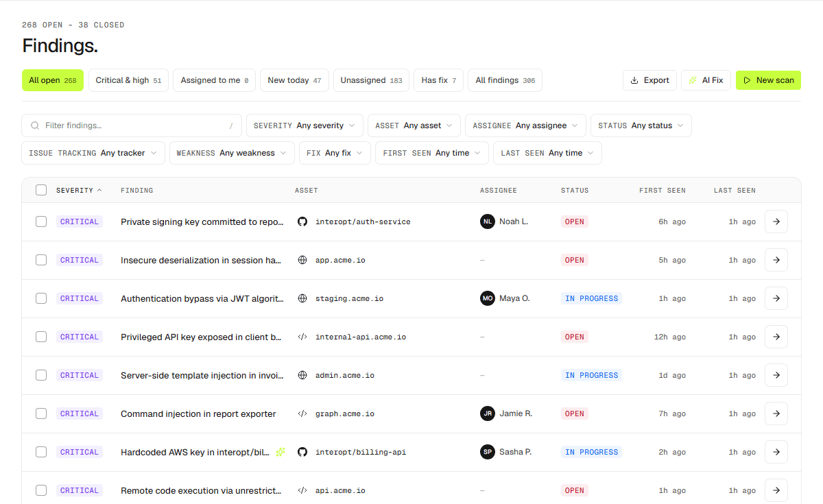The image size is (823, 504).
Task: Check the Insecure deserialization row checkbox
Action: click(41, 260)
